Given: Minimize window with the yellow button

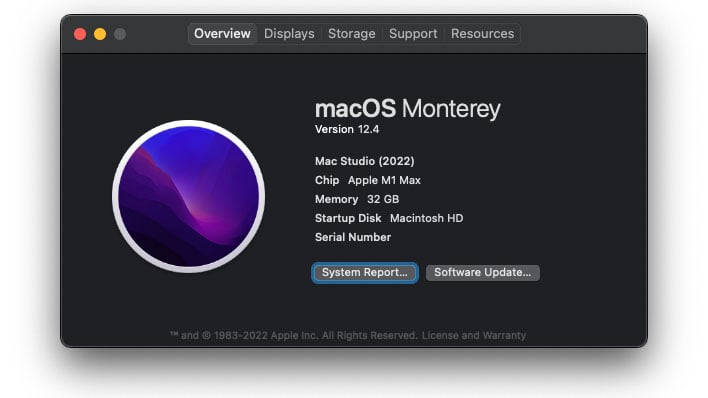Looking at the screenshot, I should click(100, 34).
